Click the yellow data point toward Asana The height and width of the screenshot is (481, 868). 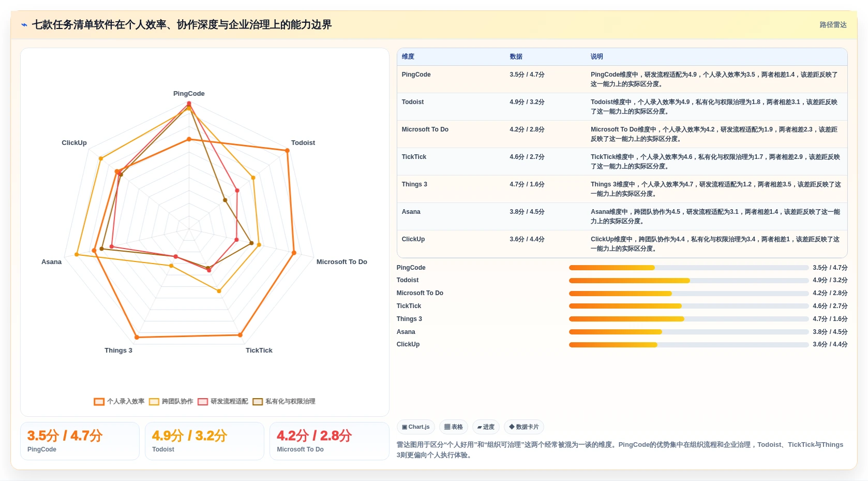click(x=77, y=255)
